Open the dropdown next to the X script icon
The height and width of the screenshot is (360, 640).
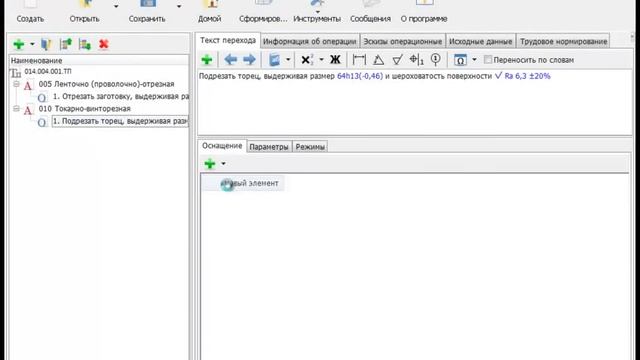pos(321,60)
